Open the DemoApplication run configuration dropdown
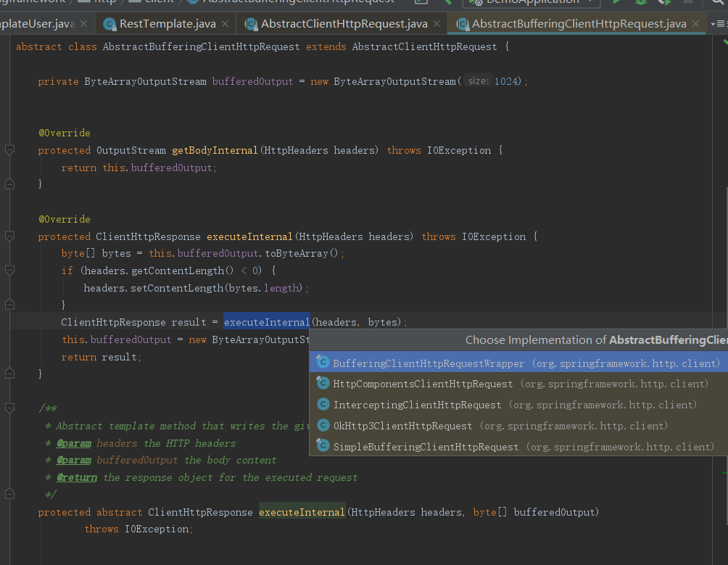Image resolution: width=728 pixels, height=565 pixels. click(531, 2)
